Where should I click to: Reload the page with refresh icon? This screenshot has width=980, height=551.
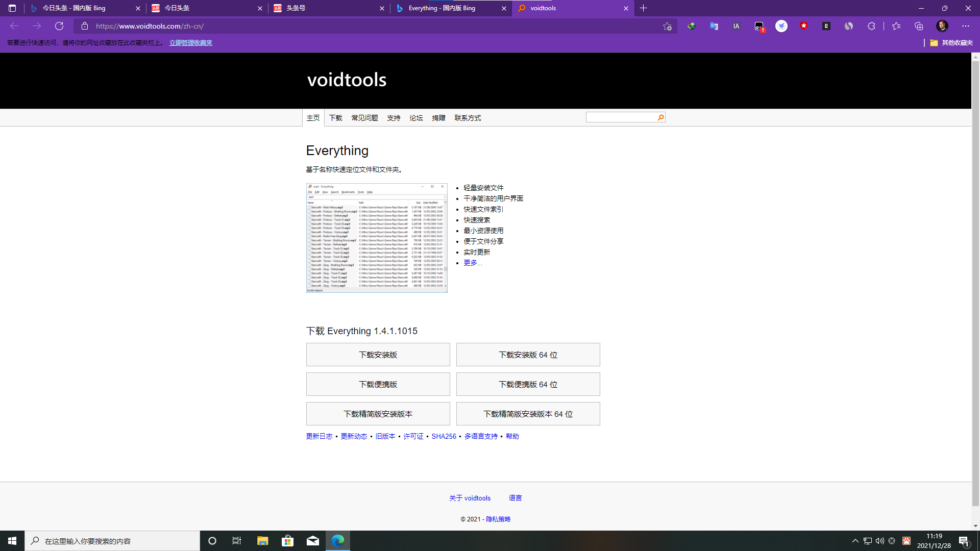coord(59,26)
